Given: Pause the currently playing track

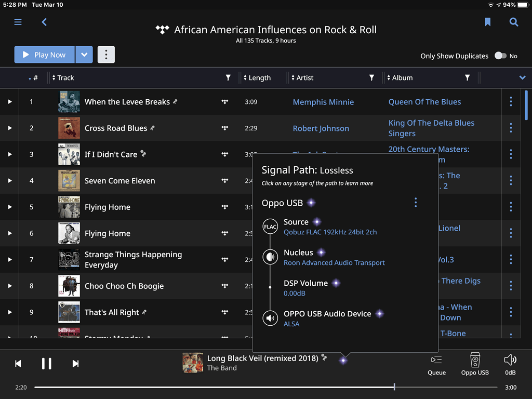Looking at the screenshot, I should coord(47,364).
